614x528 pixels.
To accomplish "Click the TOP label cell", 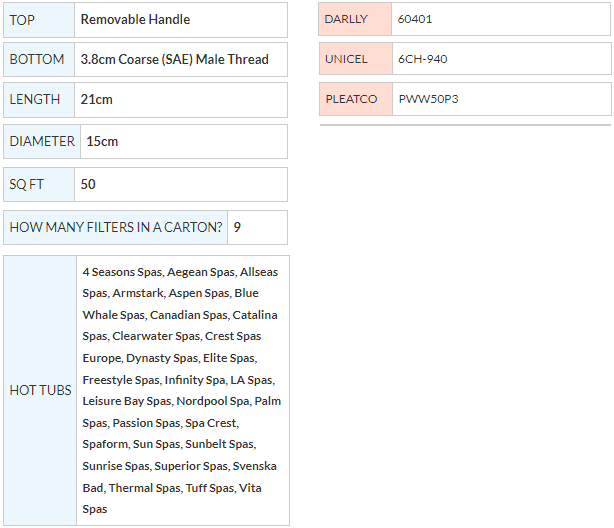I will click(39, 20).
